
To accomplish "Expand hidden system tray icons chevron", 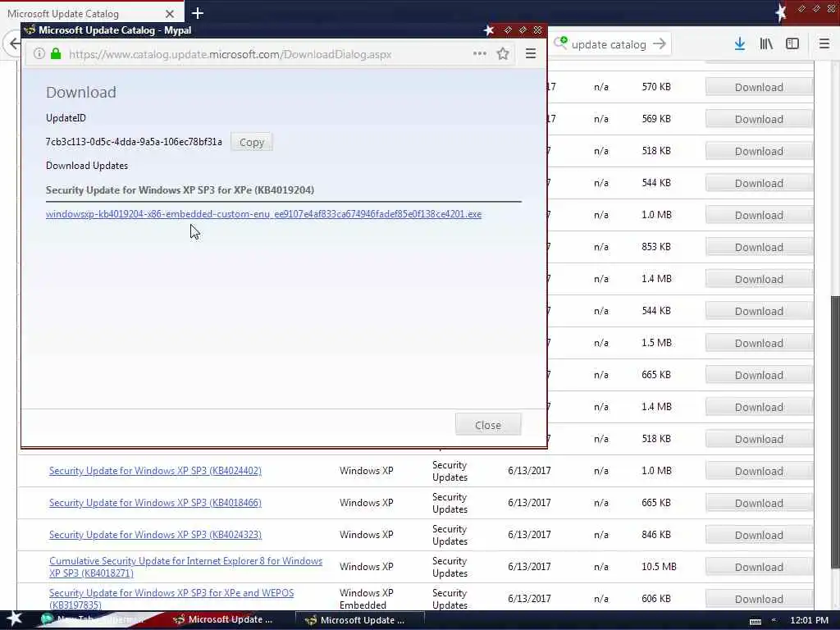I will pyautogui.click(x=774, y=620).
